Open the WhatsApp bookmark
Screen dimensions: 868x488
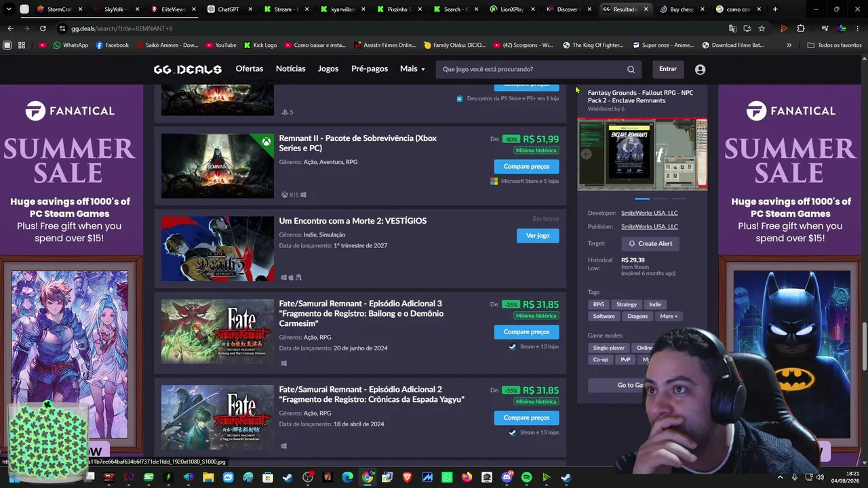71,45
